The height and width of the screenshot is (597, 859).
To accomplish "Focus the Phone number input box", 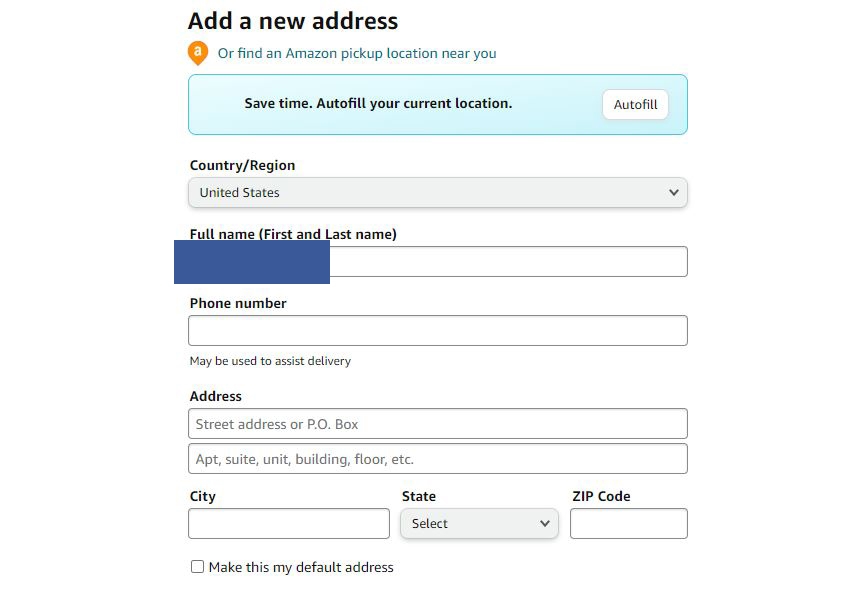I will click(x=437, y=330).
